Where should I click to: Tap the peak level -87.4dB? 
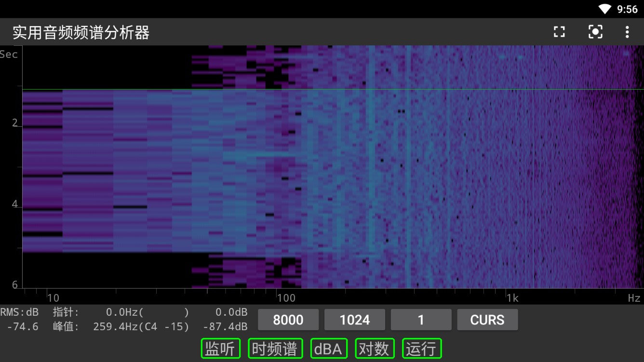point(225,327)
